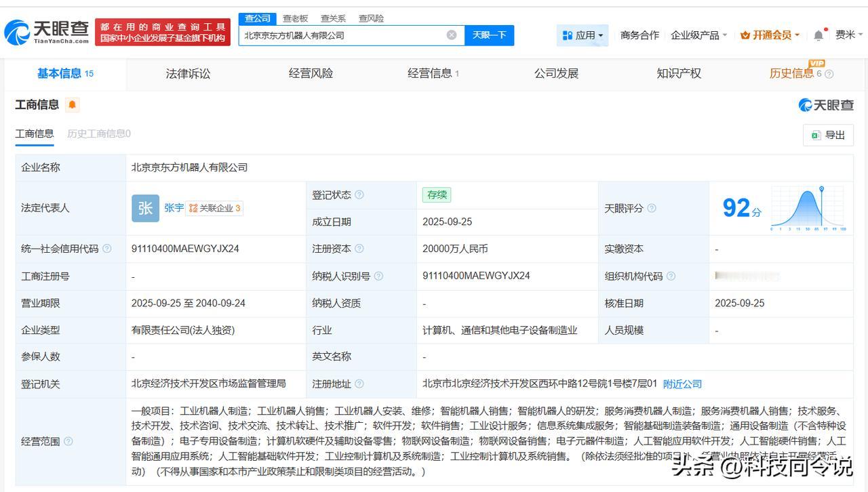Open the 费米 user account menu
Viewport: 868px width, 492px height.
(848, 35)
